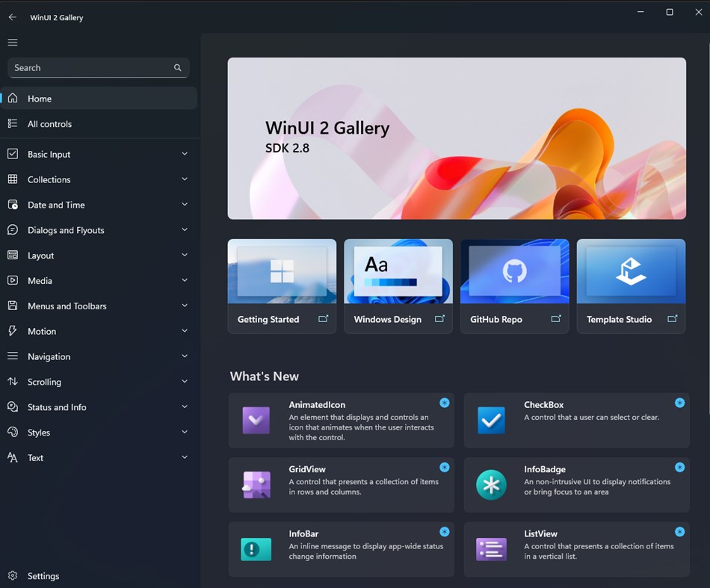
Task: Open the Getting Started tile
Action: (x=282, y=286)
